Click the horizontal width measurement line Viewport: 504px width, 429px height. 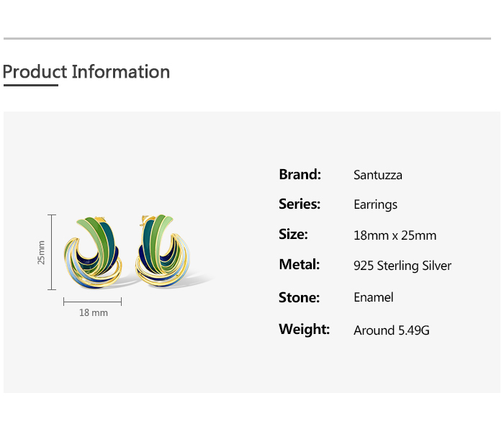click(x=92, y=302)
